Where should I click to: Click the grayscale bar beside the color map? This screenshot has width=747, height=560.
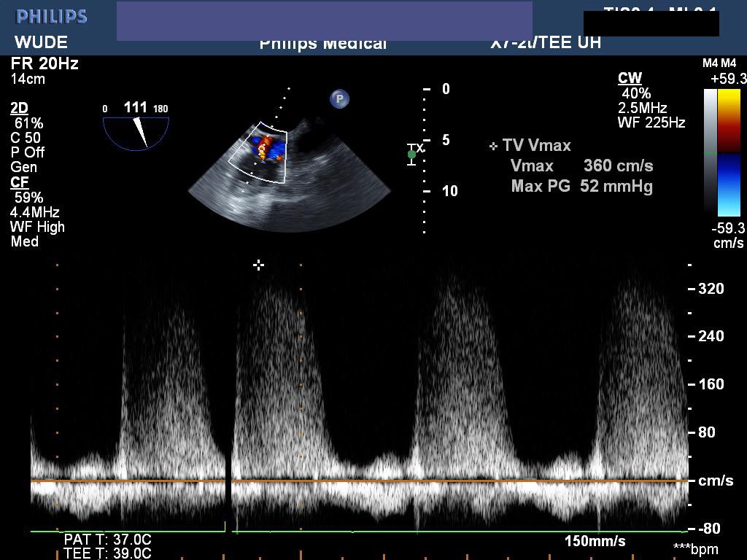pyautogui.click(x=710, y=152)
